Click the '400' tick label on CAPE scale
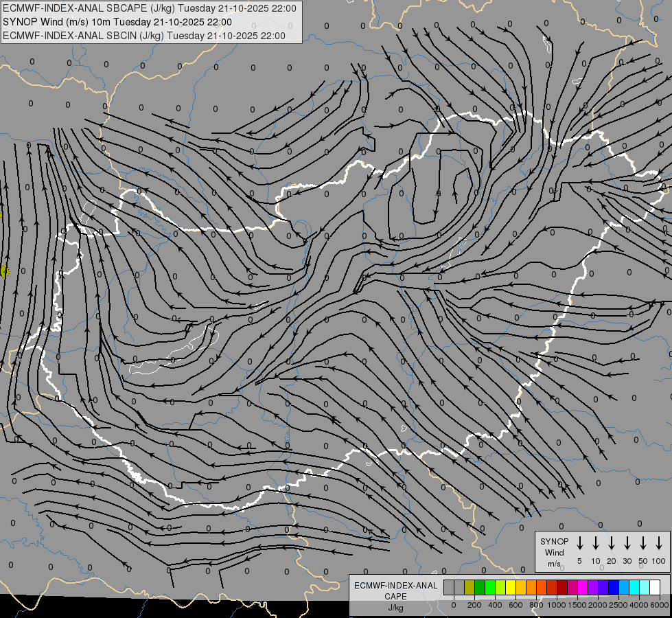 (x=495, y=605)
